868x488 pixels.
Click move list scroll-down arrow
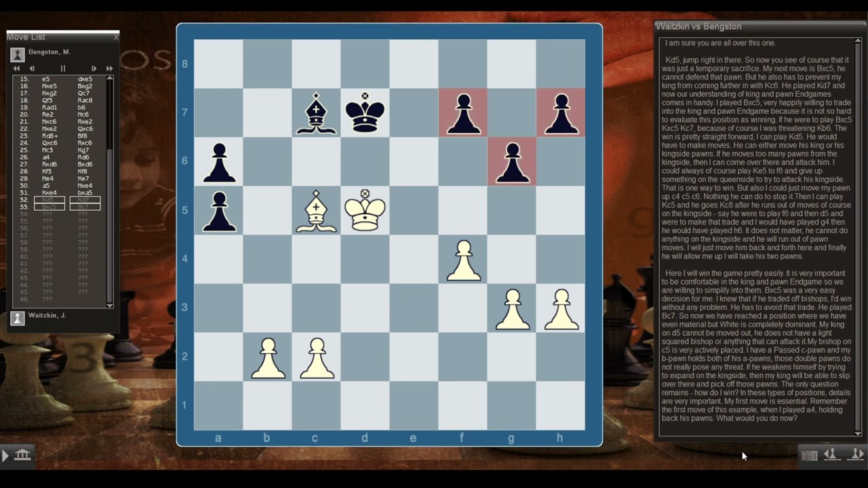click(110, 306)
